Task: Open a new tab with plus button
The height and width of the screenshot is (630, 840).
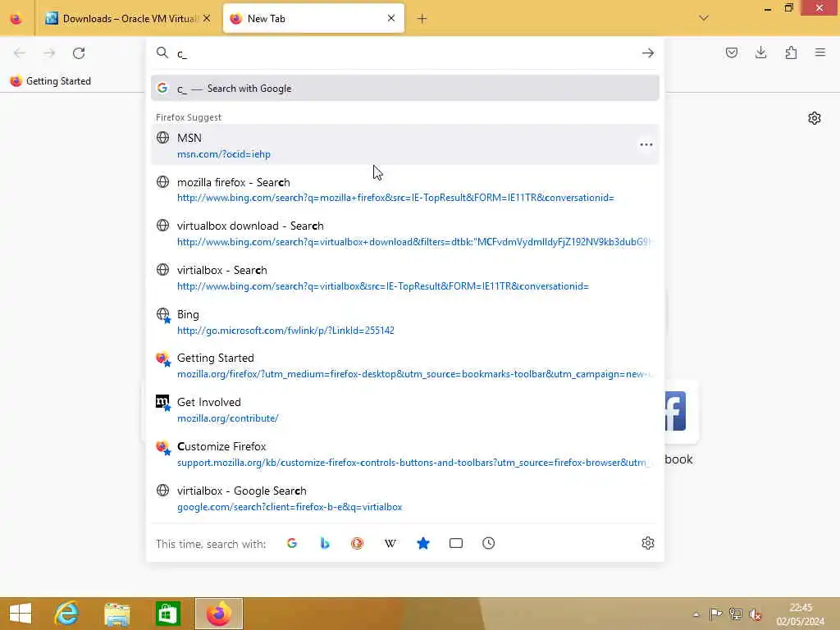Action: [x=422, y=19]
